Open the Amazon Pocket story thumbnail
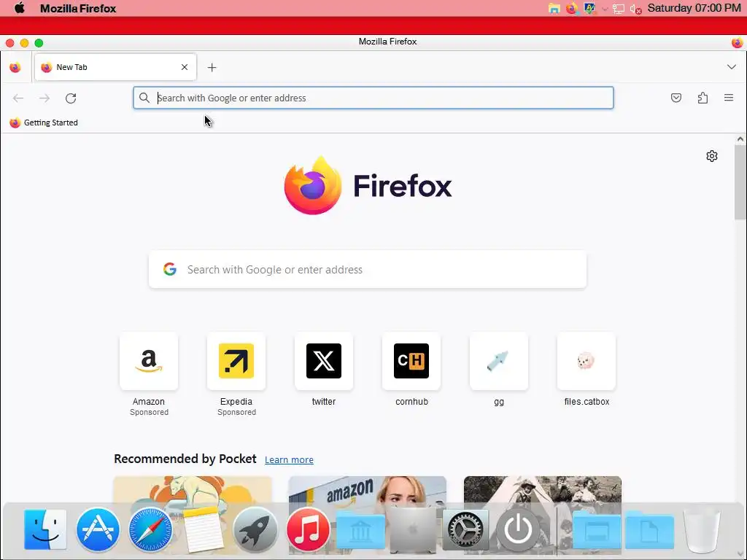Image resolution: width=747 pixels, height=560 pixels. [x=368, y=489]
